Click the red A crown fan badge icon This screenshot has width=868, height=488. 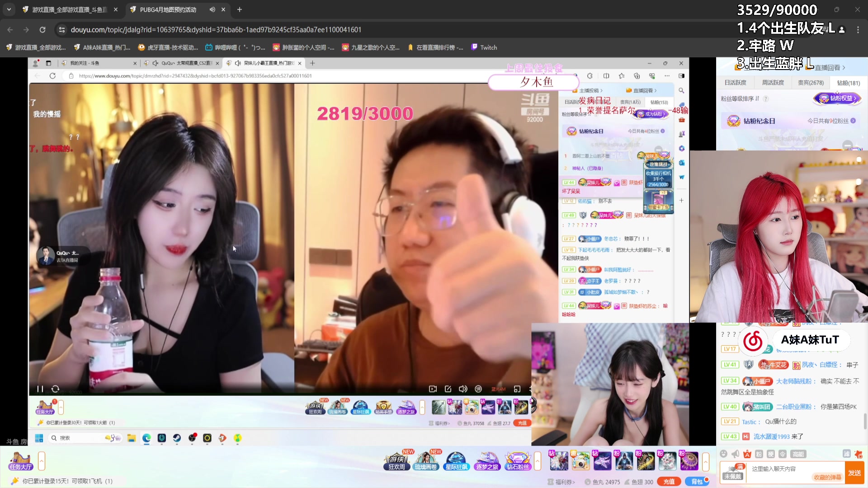point(747,454)
